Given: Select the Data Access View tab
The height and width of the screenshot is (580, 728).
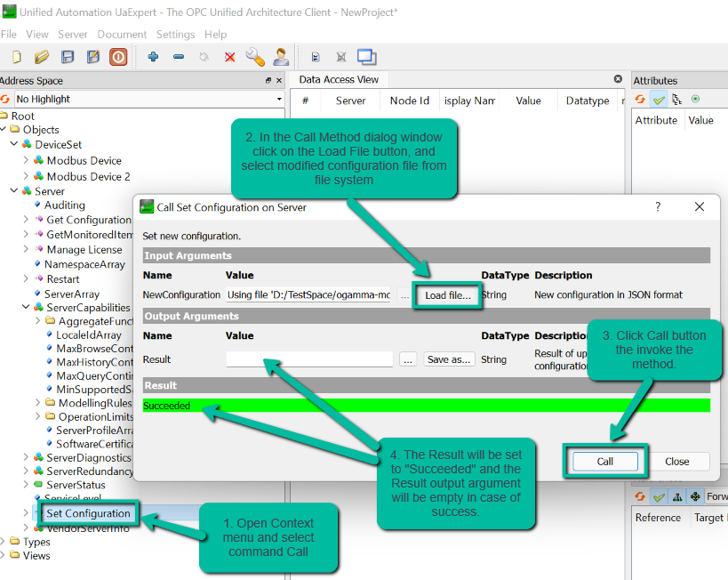Looking at the screenshot, I should tap(339, 79).
